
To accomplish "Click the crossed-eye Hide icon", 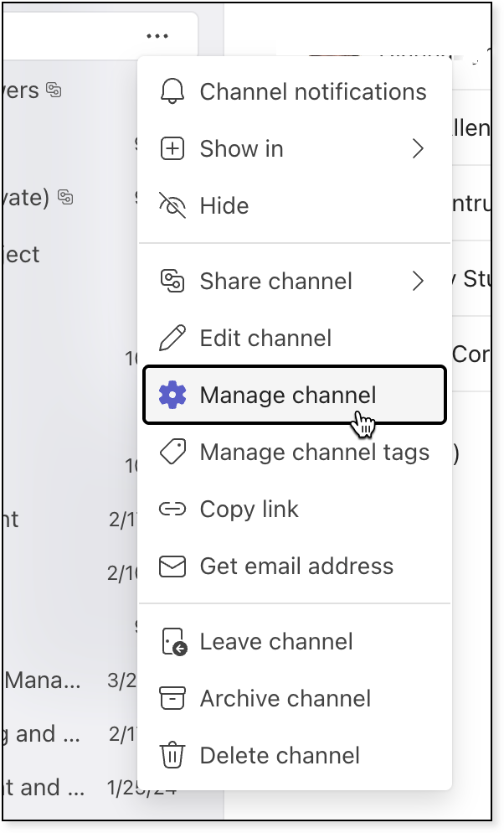I will tap(172, 206).
